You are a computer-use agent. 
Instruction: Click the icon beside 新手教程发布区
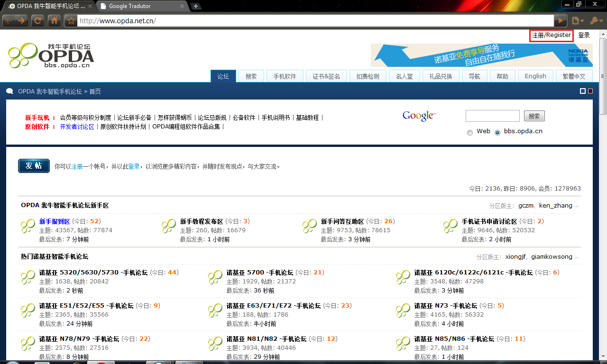(169, 226)
